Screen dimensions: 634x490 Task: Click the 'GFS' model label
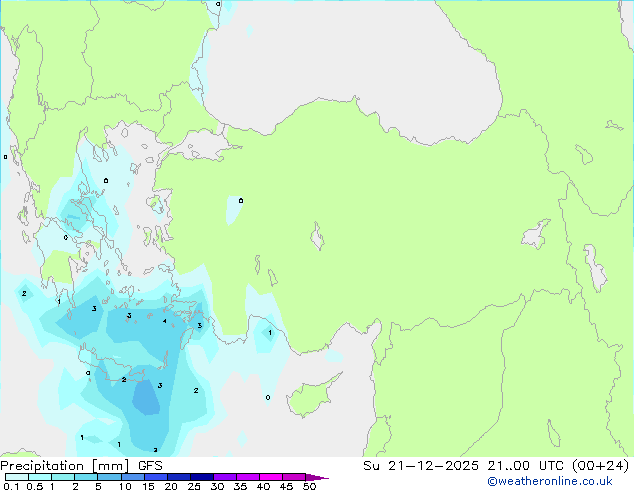tap(150, 466)
